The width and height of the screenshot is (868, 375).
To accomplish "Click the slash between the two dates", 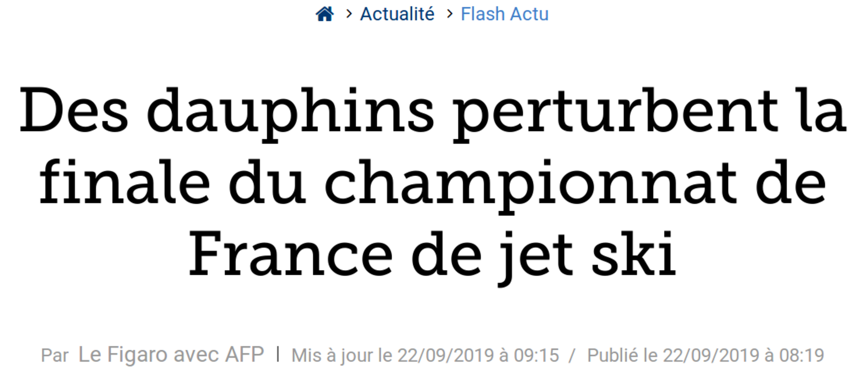I will point(572,355).
